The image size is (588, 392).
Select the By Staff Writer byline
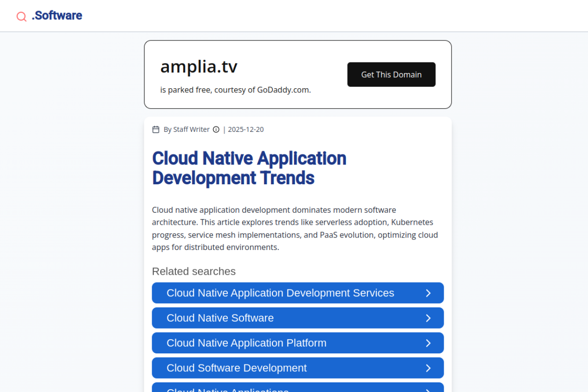coord(187,130)
